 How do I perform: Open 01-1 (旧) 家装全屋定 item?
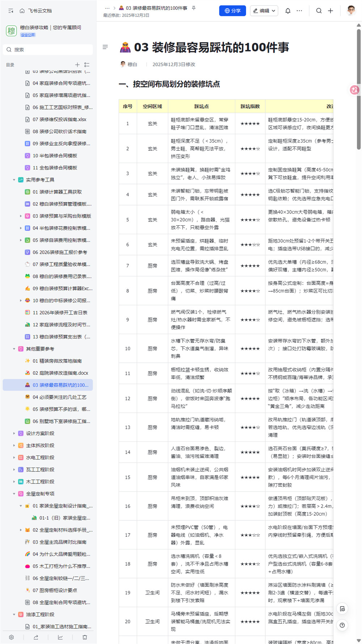(x=65, y=518)
